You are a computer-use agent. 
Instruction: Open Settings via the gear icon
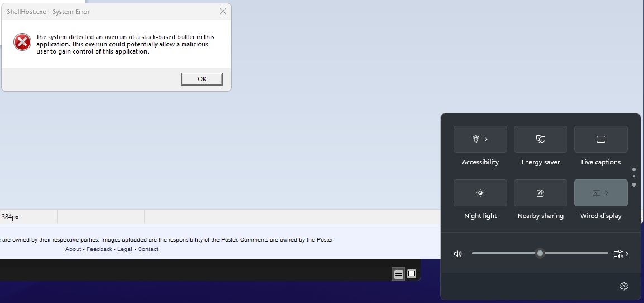tap(623, 286)
